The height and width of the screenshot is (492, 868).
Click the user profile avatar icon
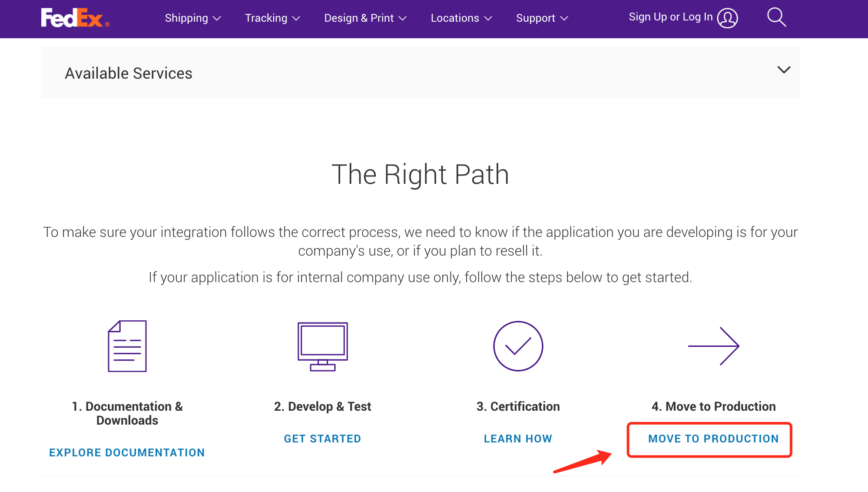coord(727,18)
